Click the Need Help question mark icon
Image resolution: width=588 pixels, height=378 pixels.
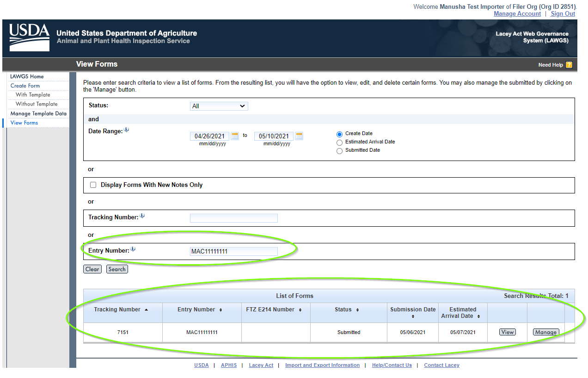(569, 65)
